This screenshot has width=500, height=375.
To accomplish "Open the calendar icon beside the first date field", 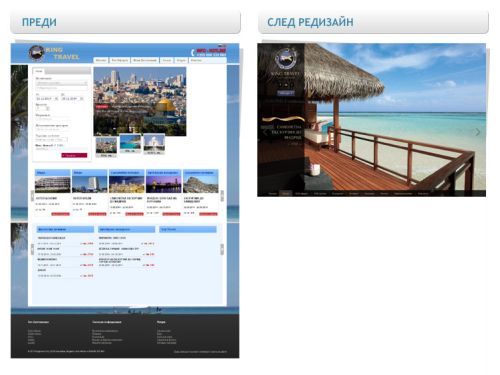I will [x=56, y=99].
